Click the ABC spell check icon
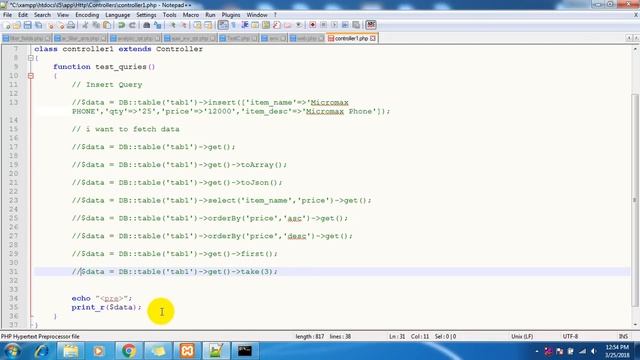Image resolution: width=640 pixels, height=360 pixels. pos(371,25)
